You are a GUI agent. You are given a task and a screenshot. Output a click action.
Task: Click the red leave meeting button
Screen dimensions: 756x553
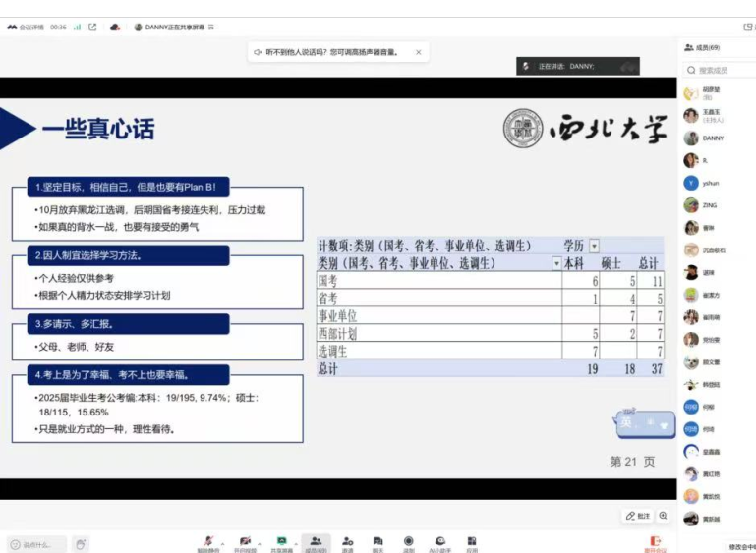click(655, 541)
